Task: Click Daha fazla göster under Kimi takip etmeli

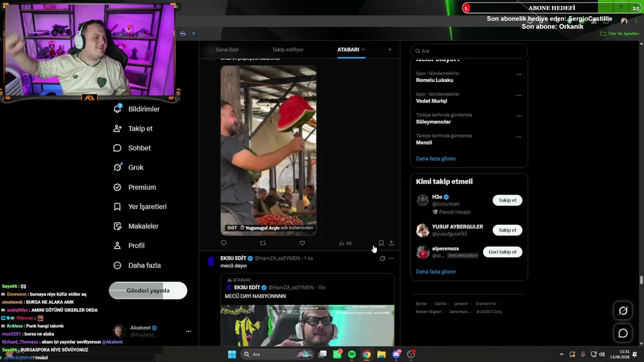Action: (436, 271)
